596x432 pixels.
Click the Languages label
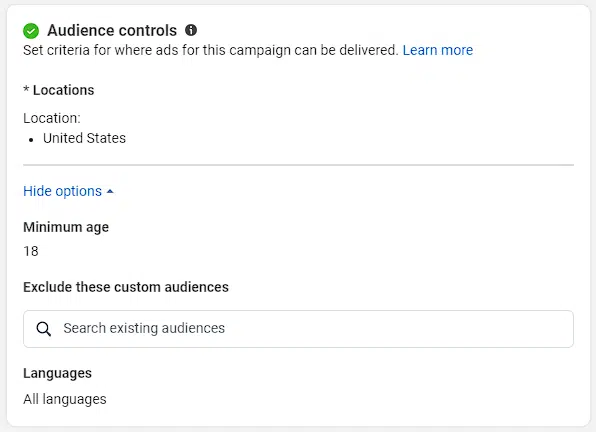(x=57, y=373)
